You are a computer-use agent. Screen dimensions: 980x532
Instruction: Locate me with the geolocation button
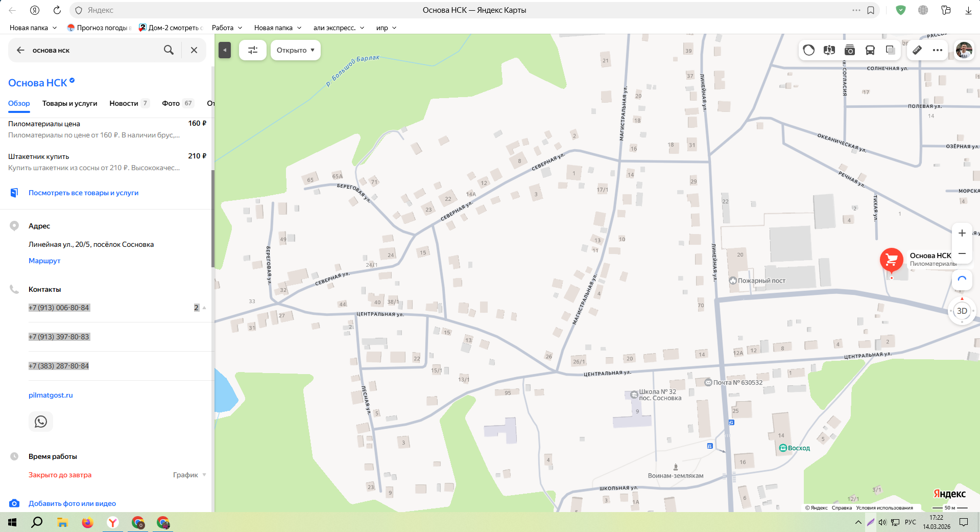tap(962, 280)
